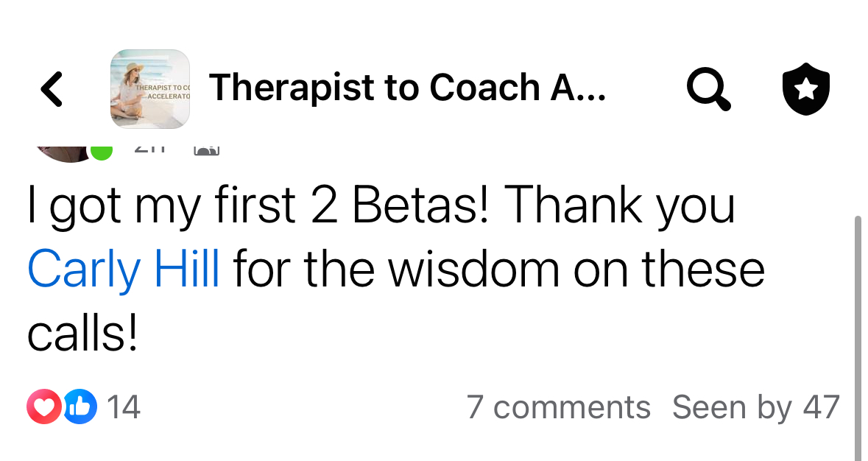
Task: Open the list of 14 reactions
Action: (x=124, y=407)
